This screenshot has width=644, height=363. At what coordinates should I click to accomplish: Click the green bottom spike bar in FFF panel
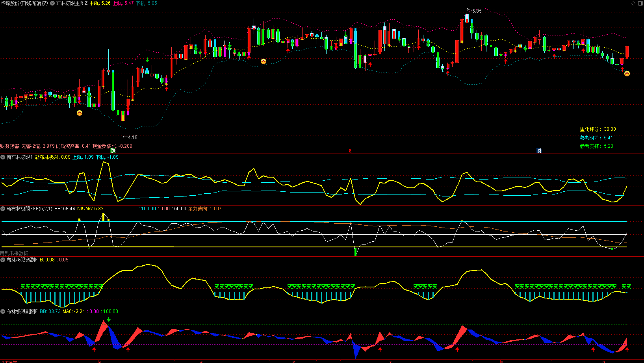(x=356, y=252)
